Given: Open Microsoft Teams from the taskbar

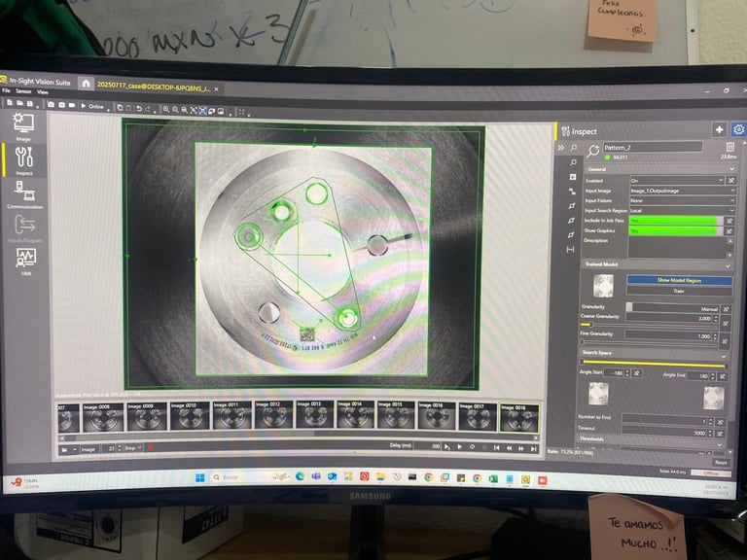Looking at the screenshot, I should click(x=315, y=476).
